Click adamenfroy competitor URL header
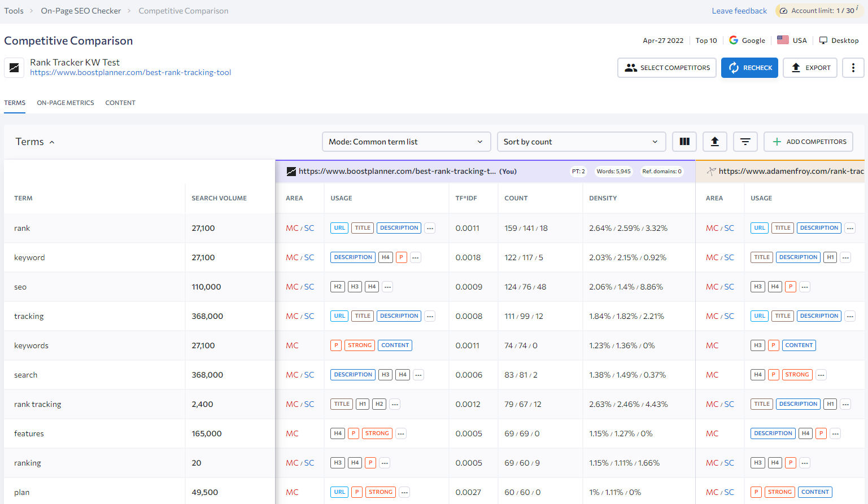Viewport: 868px width, 504px height. 791,172
